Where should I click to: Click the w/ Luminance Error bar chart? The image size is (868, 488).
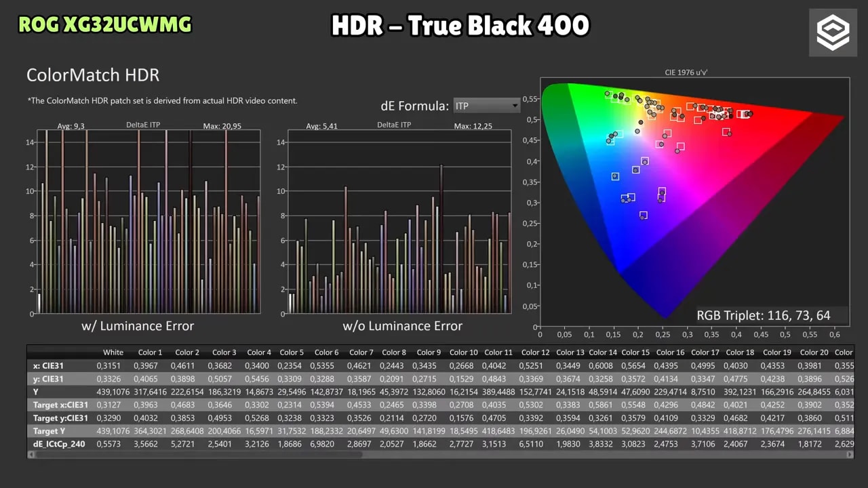[148, 222]
